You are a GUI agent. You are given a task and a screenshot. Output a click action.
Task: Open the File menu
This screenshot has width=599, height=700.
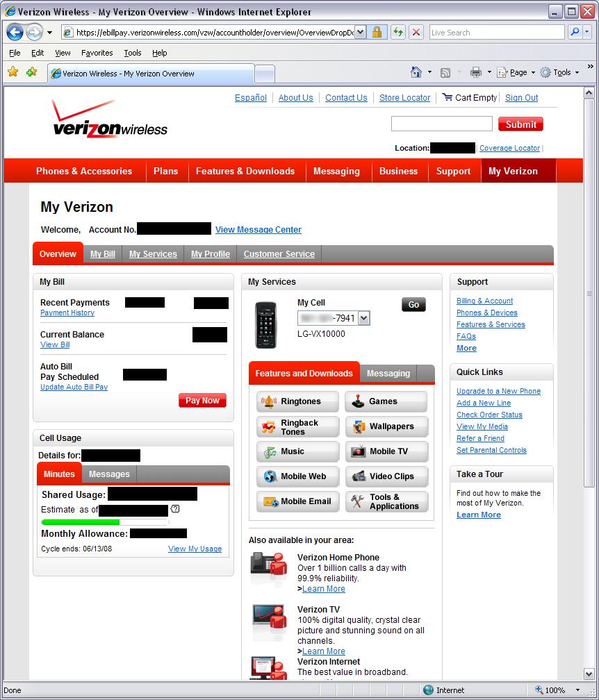coord(15,53)
